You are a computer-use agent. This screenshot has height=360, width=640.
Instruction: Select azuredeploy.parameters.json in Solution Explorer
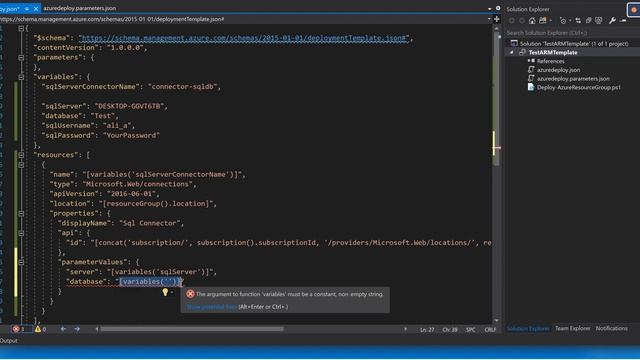[573, 78]
